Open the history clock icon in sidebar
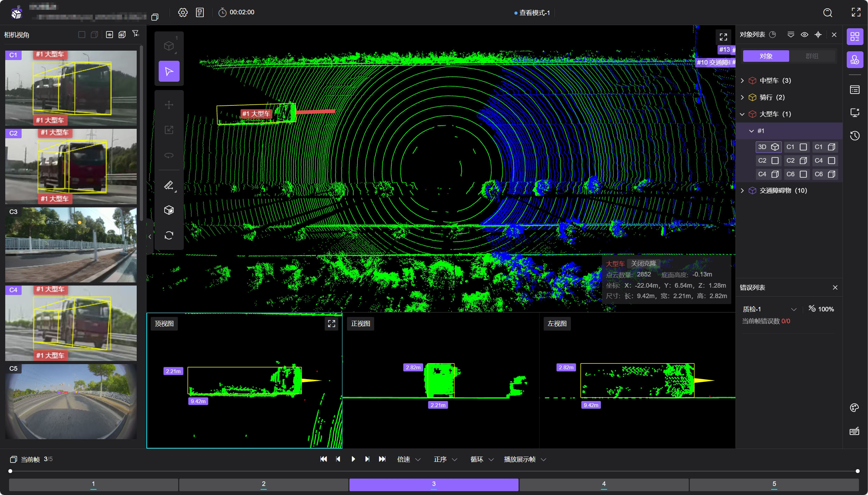Screen dimensions: 868x495 pos(854,136)
